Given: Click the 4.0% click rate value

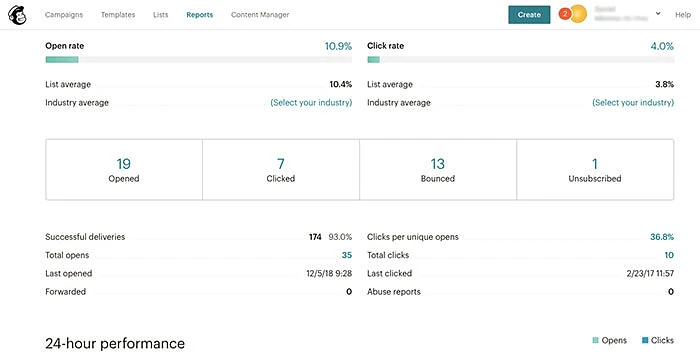Looking at the screenshot, I should tap(662, 46).
